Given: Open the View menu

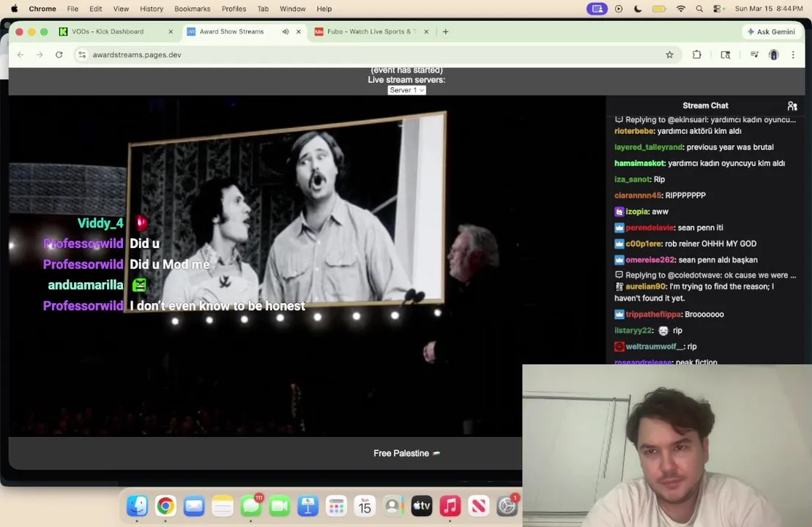Looking at the screenshot, I should (121, 9).
